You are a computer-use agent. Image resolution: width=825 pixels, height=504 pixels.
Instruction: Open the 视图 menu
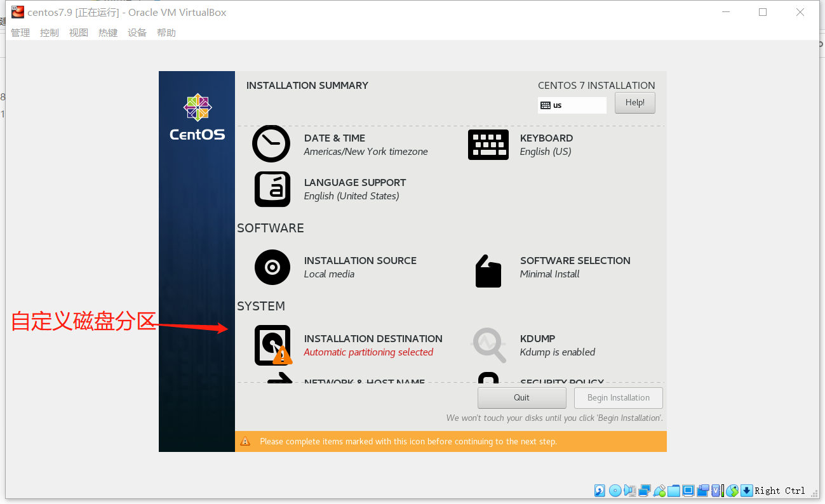(x=79, y=33)
